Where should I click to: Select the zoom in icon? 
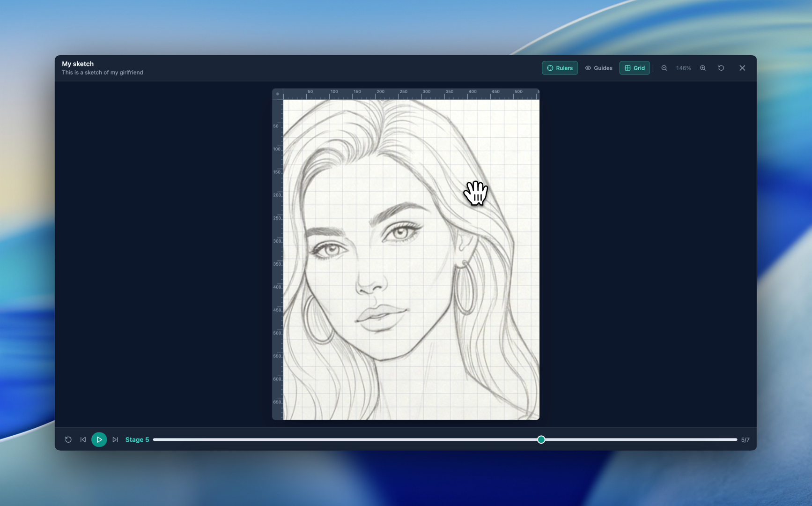pos(703,68)
